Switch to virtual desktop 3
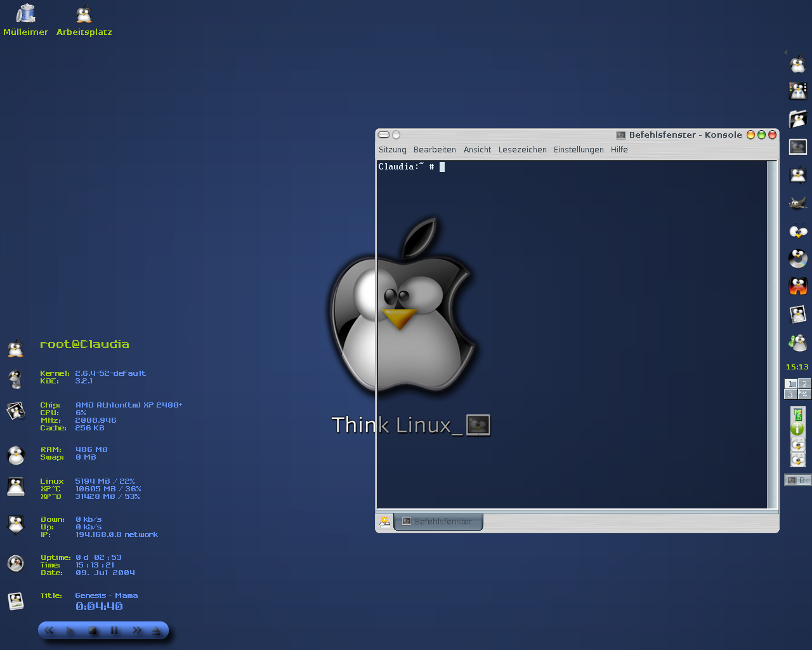This screenshot has height=650, width=812. click(790, 394)
